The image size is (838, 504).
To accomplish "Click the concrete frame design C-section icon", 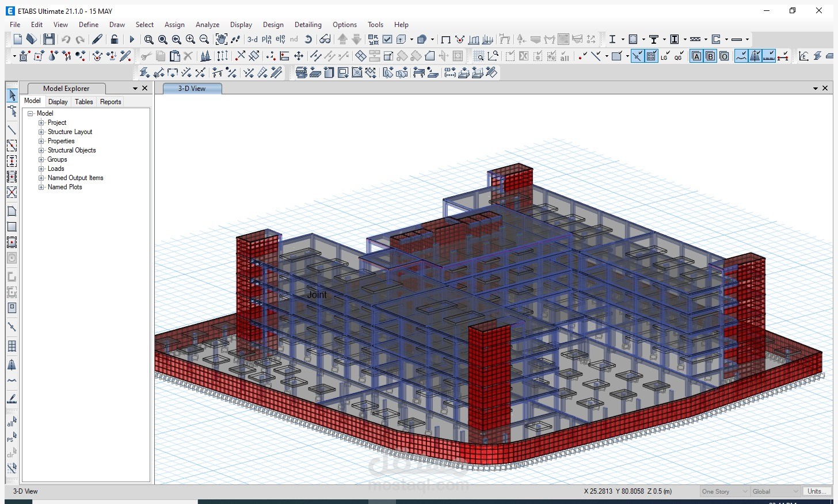I will pos(717,39).
